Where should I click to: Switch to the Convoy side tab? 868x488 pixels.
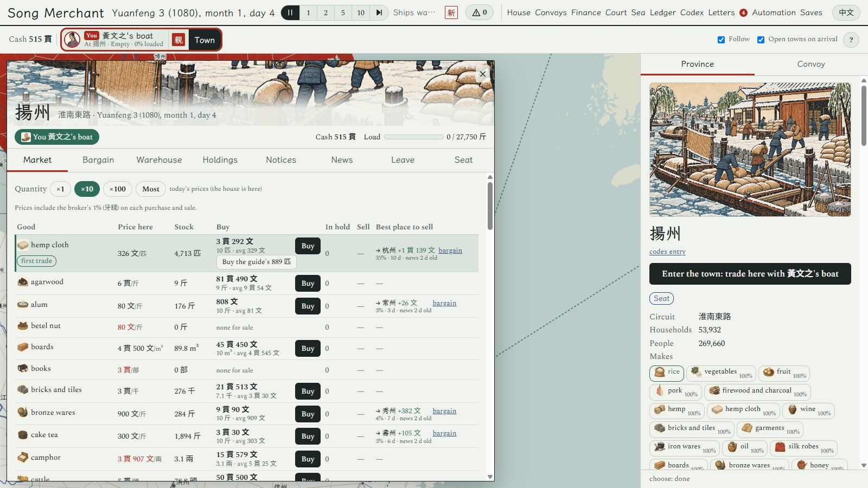click(x=811, y=64)
